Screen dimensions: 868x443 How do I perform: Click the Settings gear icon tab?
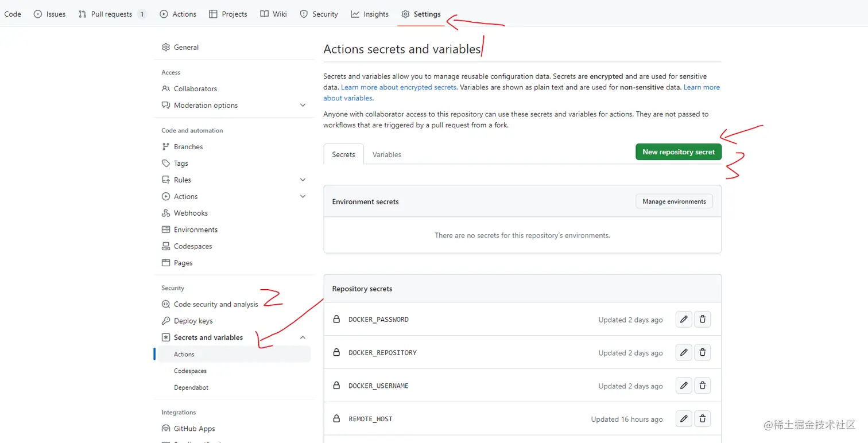tap(406, 14)
